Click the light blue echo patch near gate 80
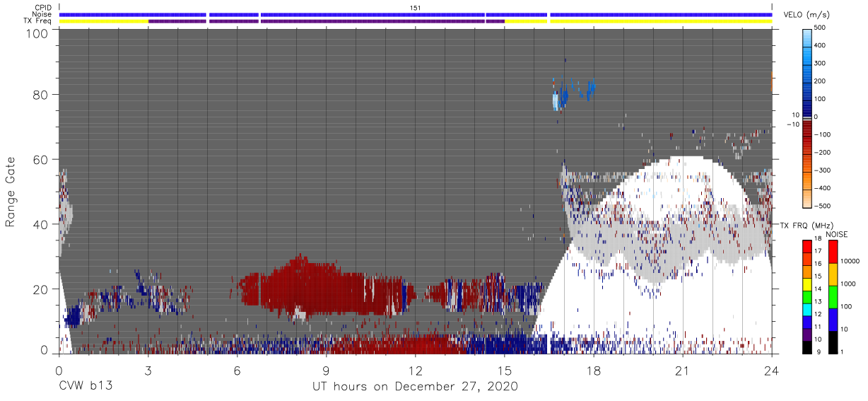The width and height of the screenshot is (868, 401). pyautogui.click(x=555, y=101)
